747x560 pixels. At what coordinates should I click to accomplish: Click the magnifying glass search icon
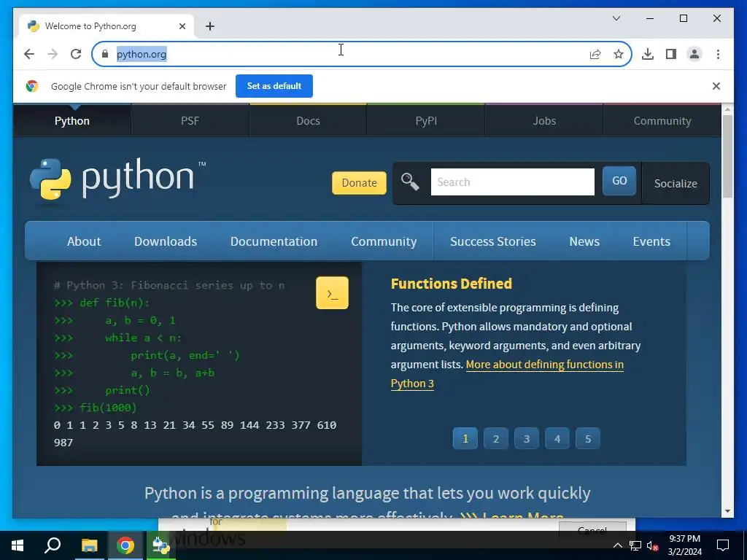coord(410,182)
